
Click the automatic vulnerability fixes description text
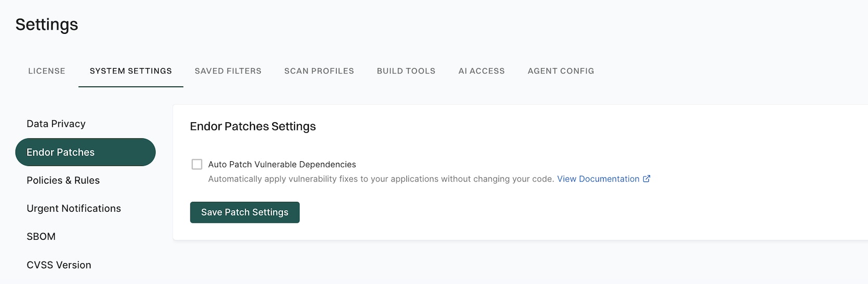point(381,179)
